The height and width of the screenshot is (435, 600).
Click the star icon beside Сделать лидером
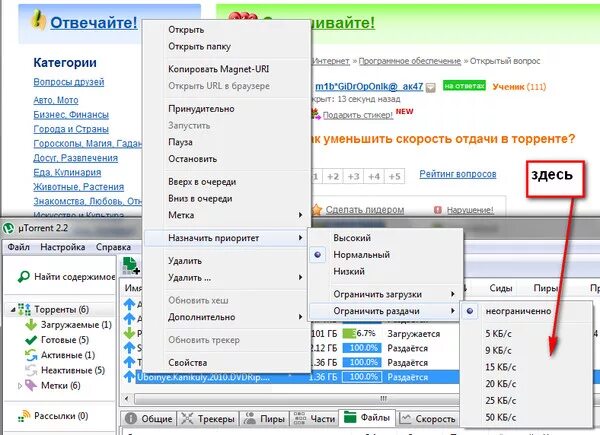click(317, 210)
